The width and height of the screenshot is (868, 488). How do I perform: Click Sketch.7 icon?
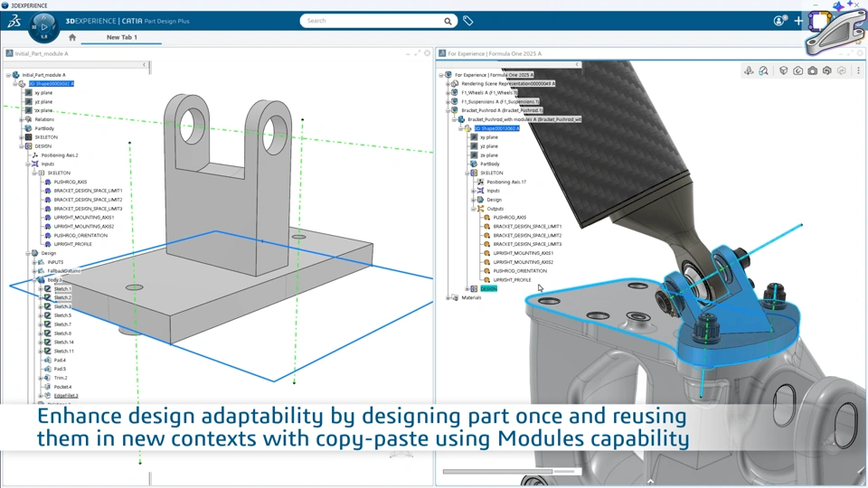[48, 324]
